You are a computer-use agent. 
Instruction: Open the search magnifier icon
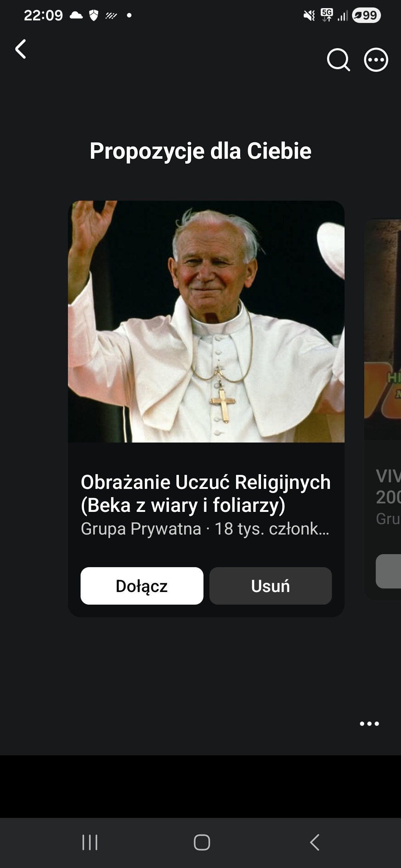(338, 59)
